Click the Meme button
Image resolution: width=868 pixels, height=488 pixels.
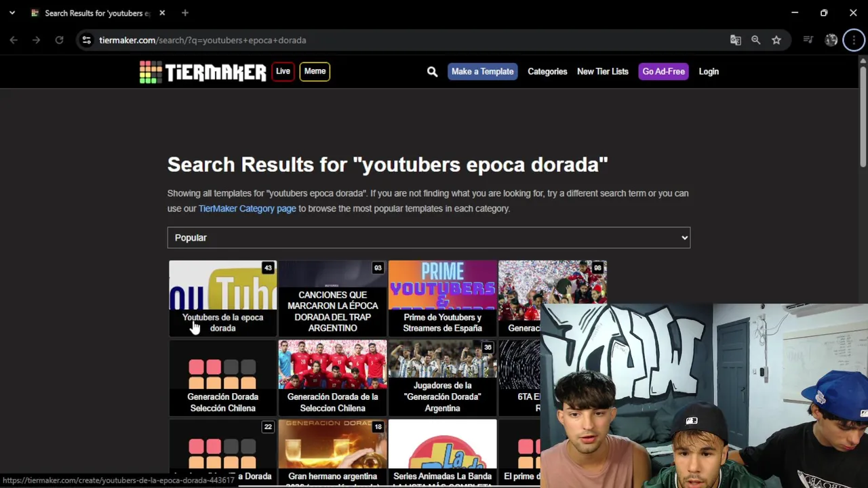315,71
